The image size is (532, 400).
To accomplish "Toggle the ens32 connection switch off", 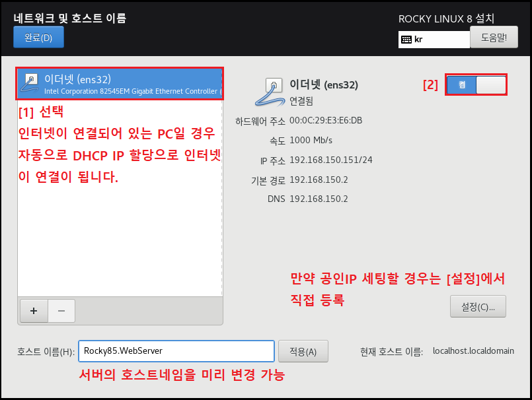I will tap(476, 84).
